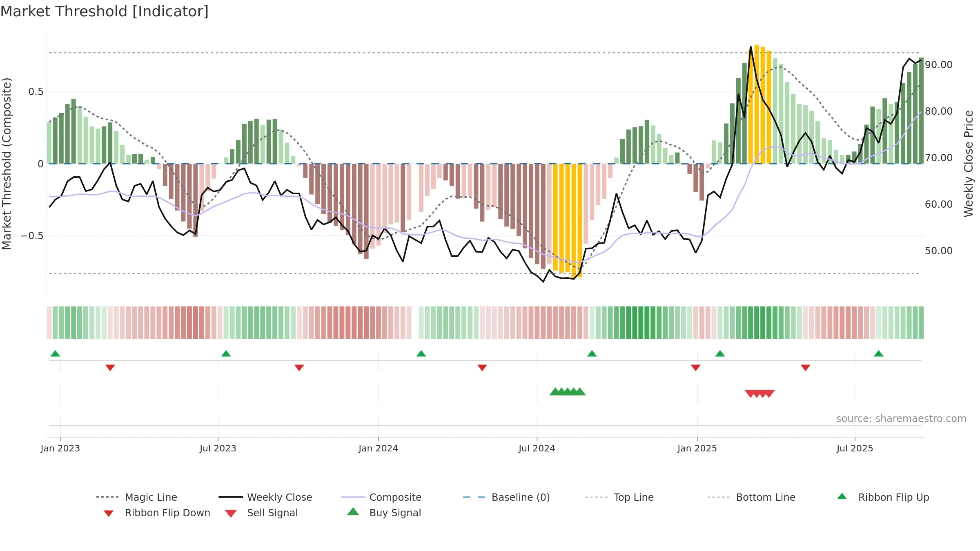This screenshot has width=980, height=551.
Task: Toggle the Magic Line legend entry
Action: (x=137, y=497)
